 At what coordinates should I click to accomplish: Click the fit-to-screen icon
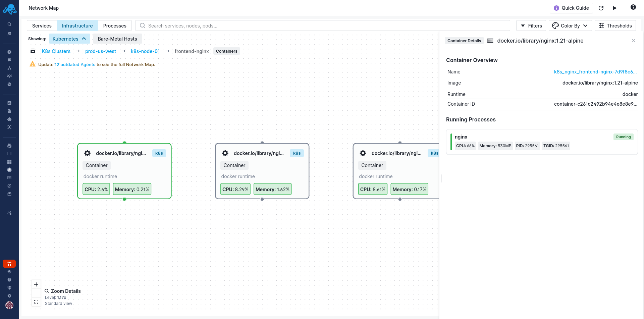point(36,302)
